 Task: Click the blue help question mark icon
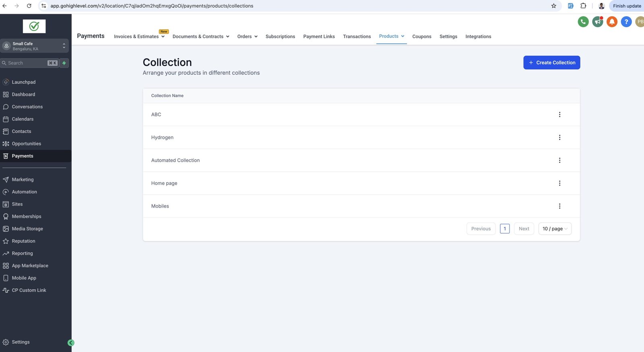[x=626, y=22]
